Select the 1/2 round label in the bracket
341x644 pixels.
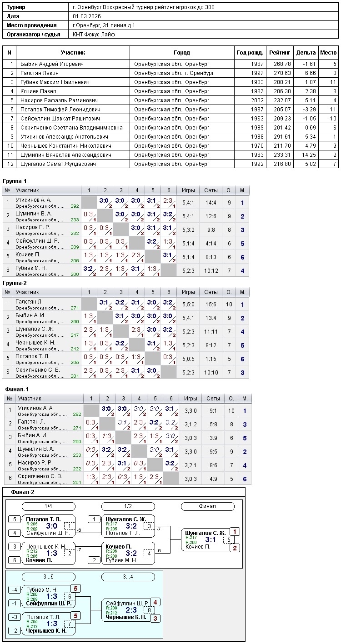[x=128, y=506]
